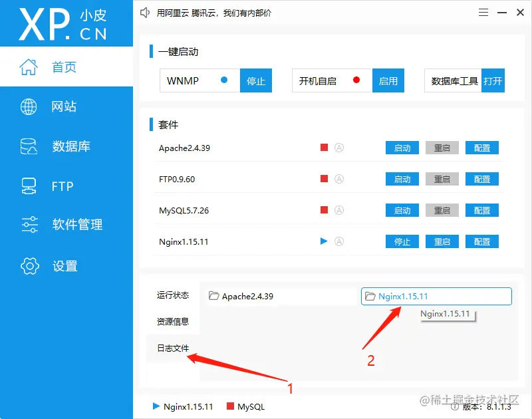Image resolution: width=532 pixels, height=419 pixels.
Task: Start MySQL5.7.26 with 启动
Action: 402,210
